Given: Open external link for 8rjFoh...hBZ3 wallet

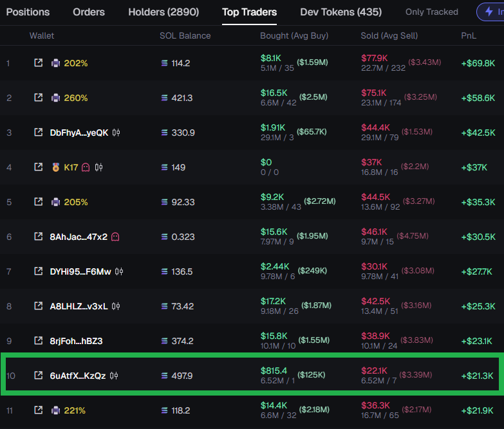Looking at the screenshot, I should (38, 340).
